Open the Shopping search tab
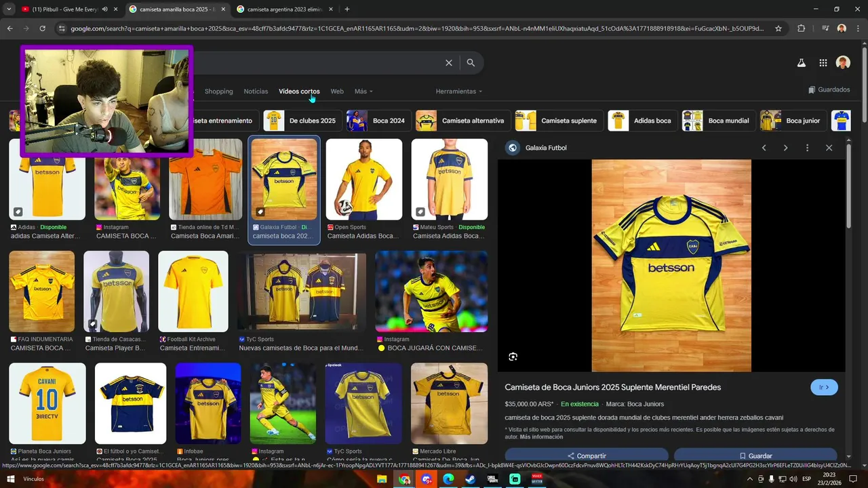Screen dimensions: 868x488 click(218, 91)
